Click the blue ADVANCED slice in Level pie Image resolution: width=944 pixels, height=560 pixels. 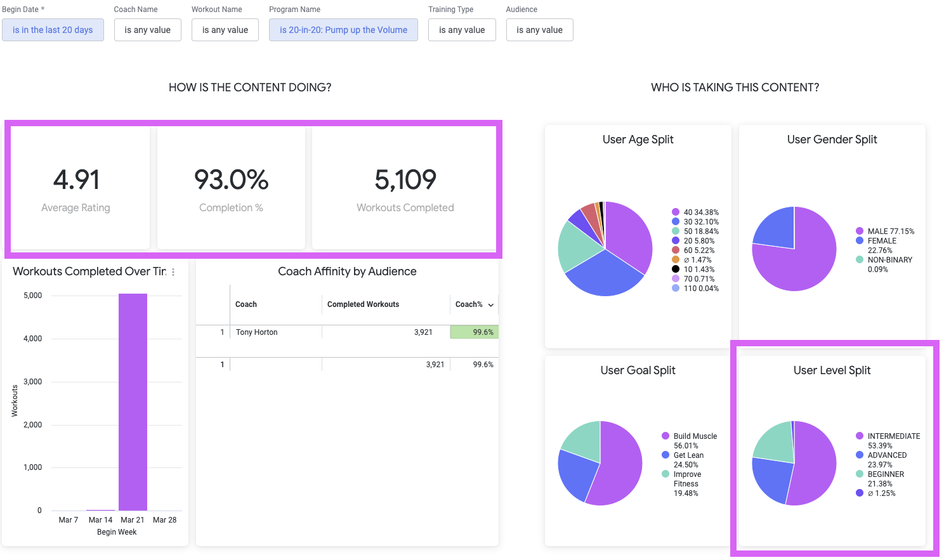pyautogui.click(x=772, y=479)
